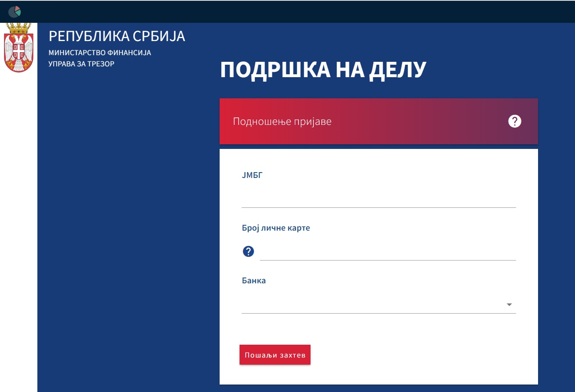This screenshot has width=575, height=392.
Task: Click the УПРАВА ЗА ТРЕЗОР text
Action: [x=81, y=64]
